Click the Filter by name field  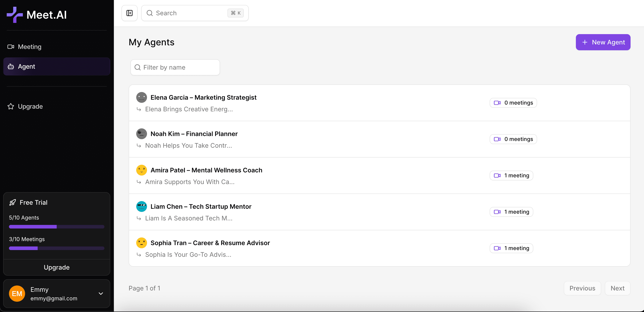[x=175, y=67]
